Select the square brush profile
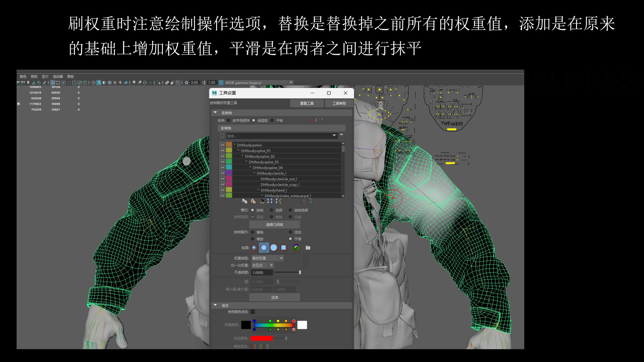644x362 pixels. click(x=284, y=248)
